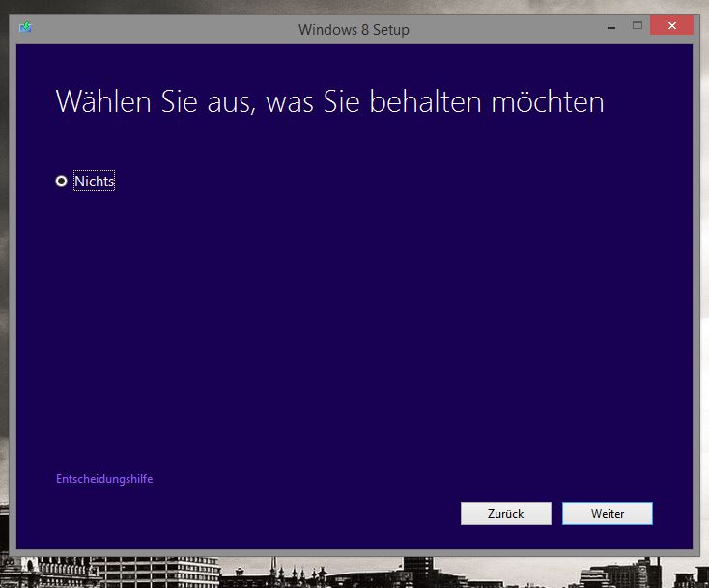Click the 'Wählen Sie aus' heading text

click(155, 101)
